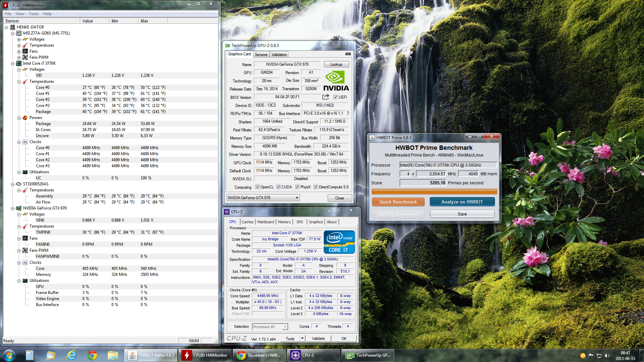Switch to HWBOT Prime 0.8.3 taskbar item

click(151, 355)
